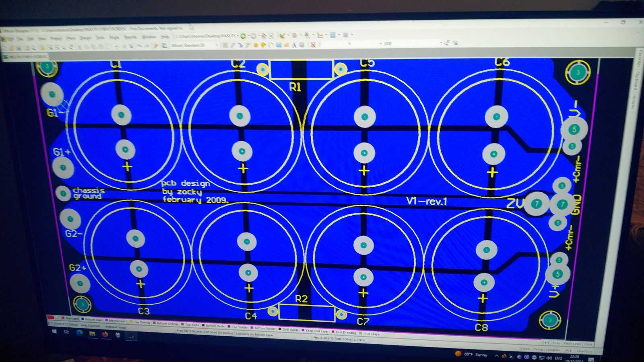644x362 pixels.
Task: Select the Place String 'A' tool
Action: point(294,45)
